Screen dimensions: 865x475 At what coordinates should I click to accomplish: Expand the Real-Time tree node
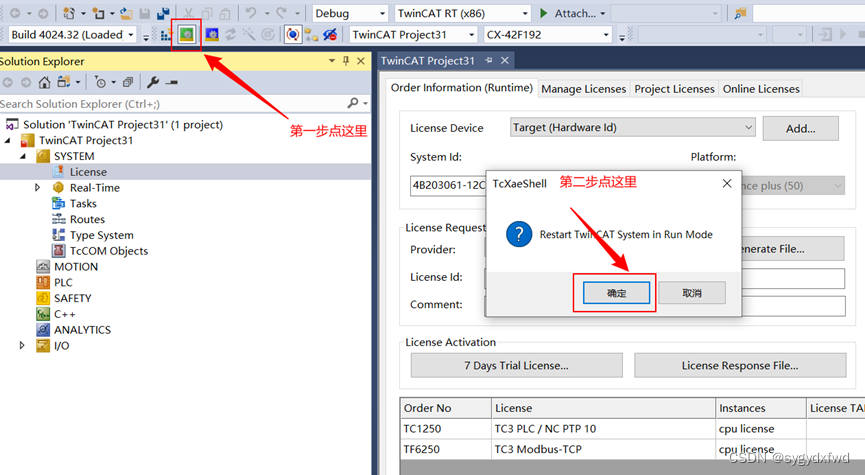(x=37, y=188)
